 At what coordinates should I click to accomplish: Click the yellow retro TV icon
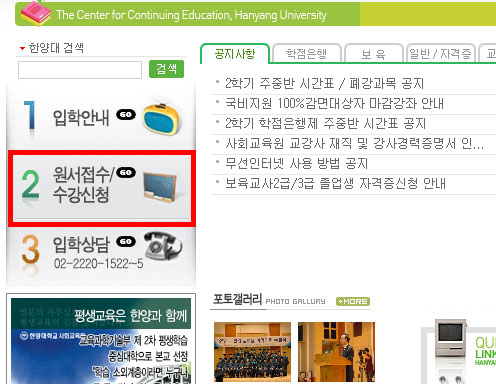(x=162, y=117)
